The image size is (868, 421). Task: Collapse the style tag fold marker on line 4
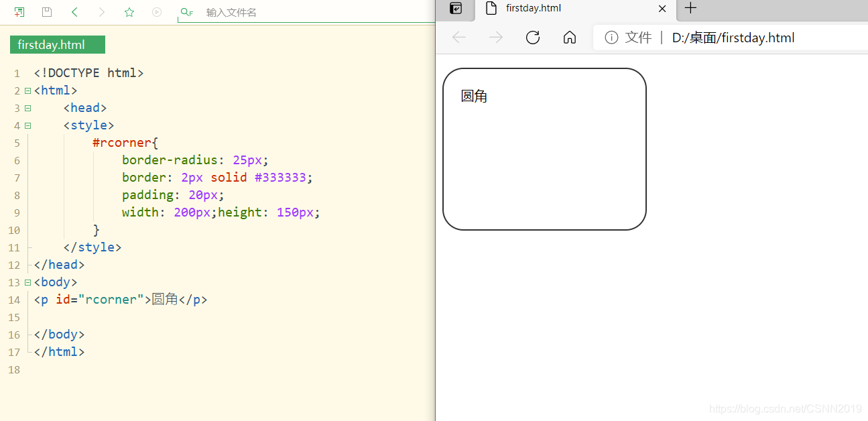click(27, 125)
